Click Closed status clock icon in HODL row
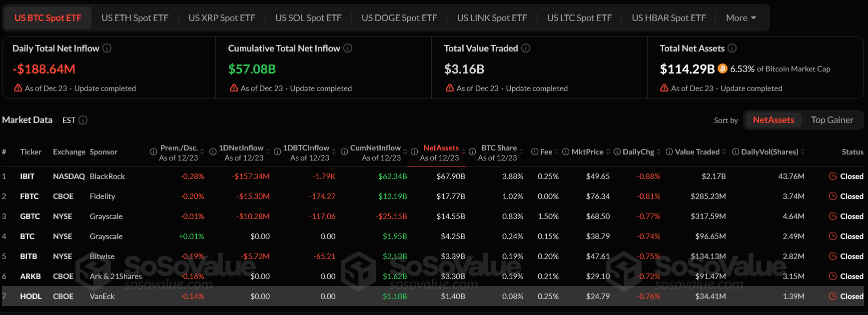868x315 pixels. tap(833, 296)
